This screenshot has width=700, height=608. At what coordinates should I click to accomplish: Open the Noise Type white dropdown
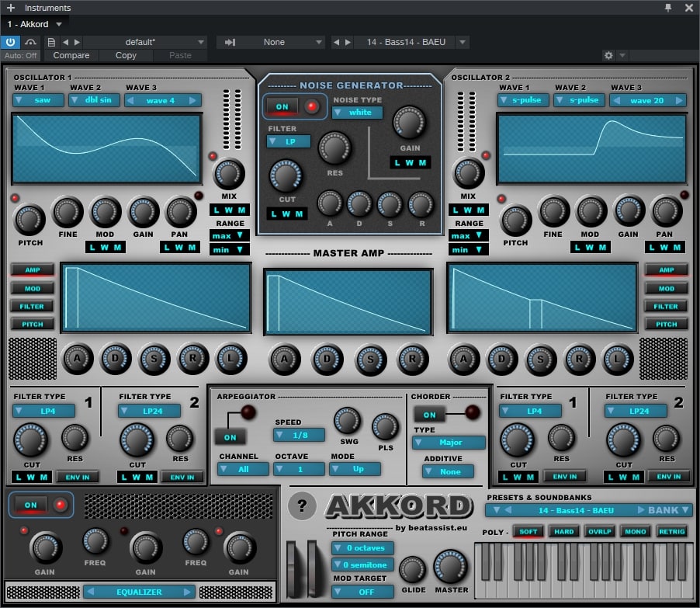coord(356,113)
